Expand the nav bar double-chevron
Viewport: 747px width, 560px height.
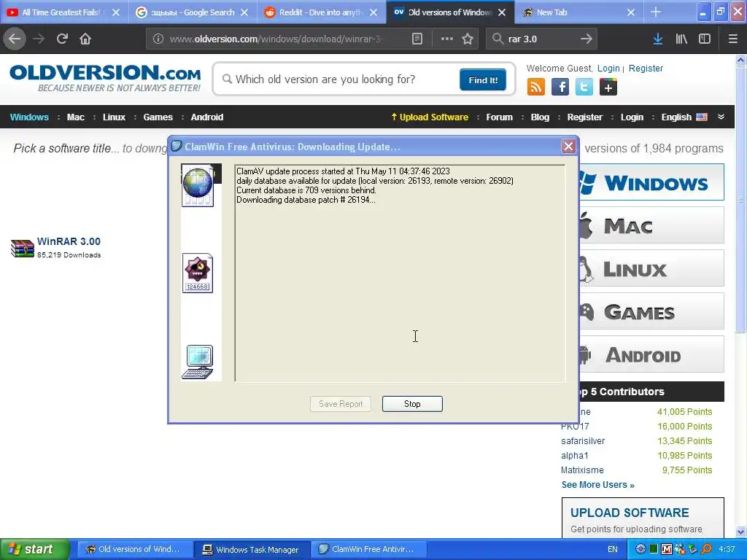pyautogui.click(x=721, y=117)
